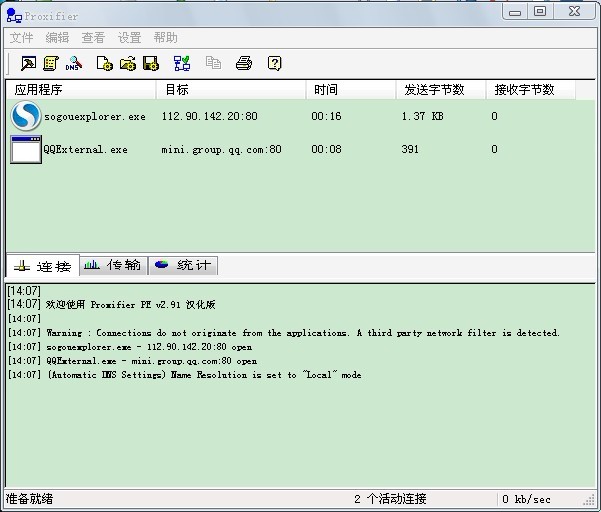Click 准备就绪 status bar text
The height and width of the screenshot is (512, 601).
(30, 499)
